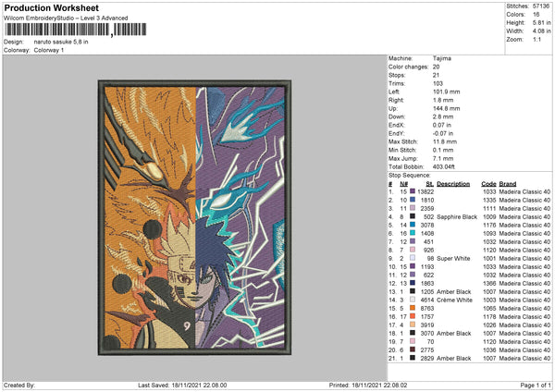Click the Right value 1.8 mm
555x392 pixels.
[x=443, y=100]
